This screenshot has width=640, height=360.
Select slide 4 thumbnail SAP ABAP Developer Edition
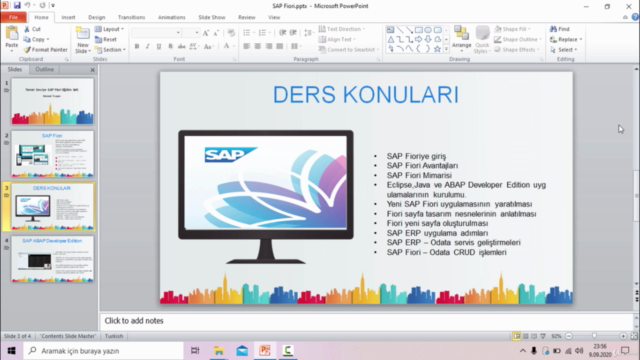(53, 259)
